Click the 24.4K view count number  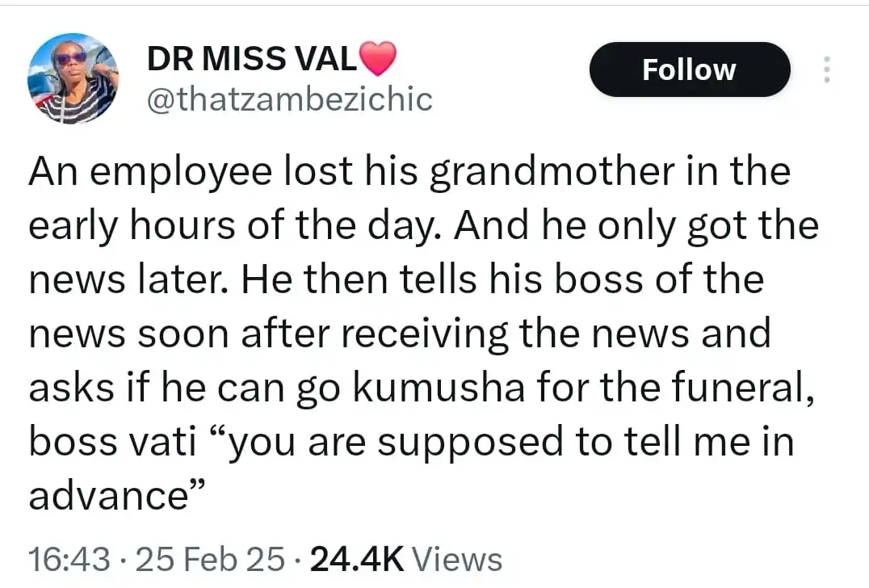[356, 559]
